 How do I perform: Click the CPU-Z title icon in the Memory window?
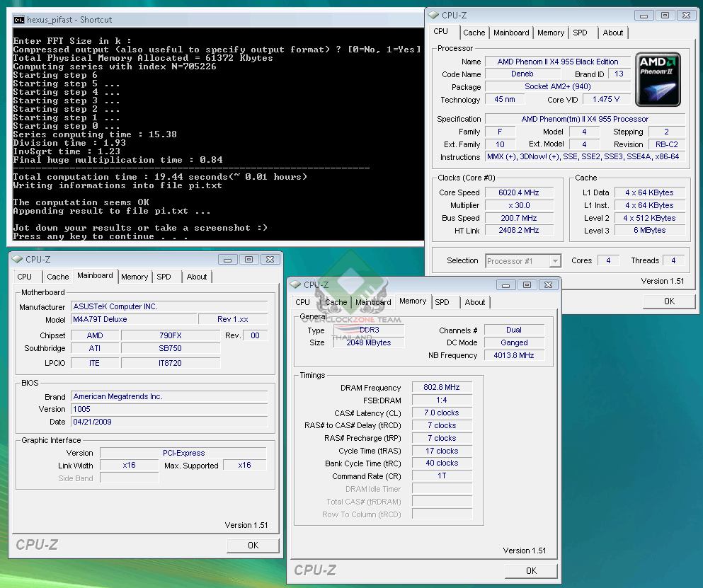coord(295,284)
